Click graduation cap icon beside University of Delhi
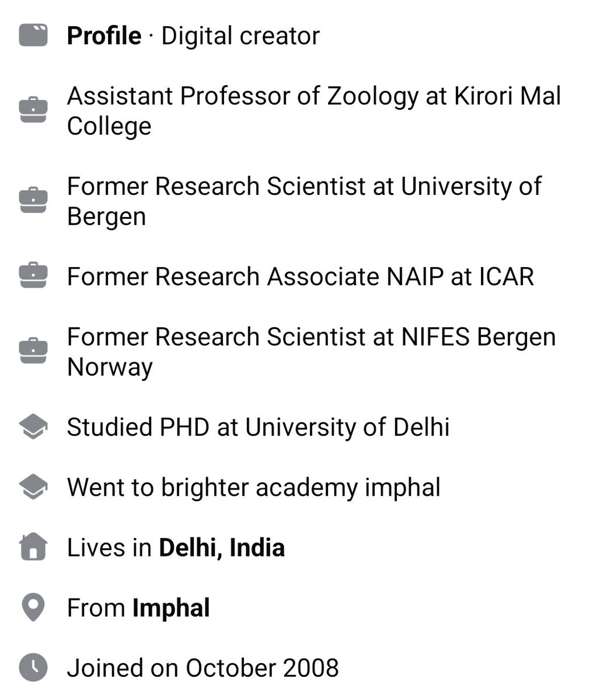Screen dimensions: 614x700 coord(33,427)
